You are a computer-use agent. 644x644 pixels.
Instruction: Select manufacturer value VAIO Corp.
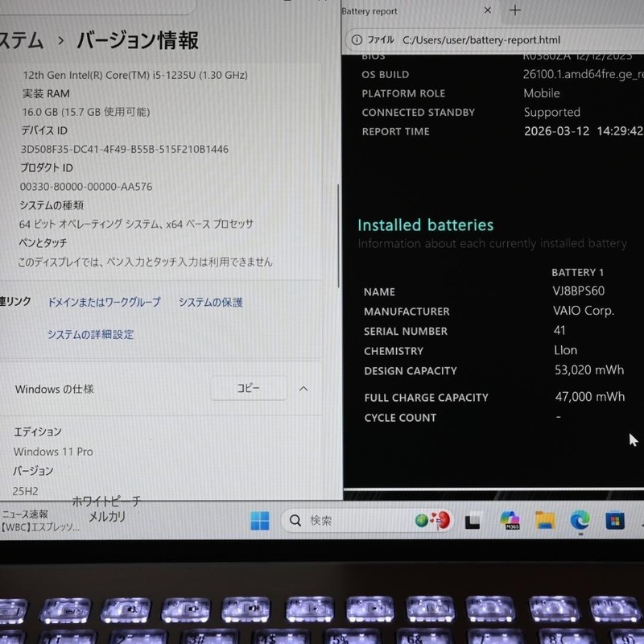583,311
